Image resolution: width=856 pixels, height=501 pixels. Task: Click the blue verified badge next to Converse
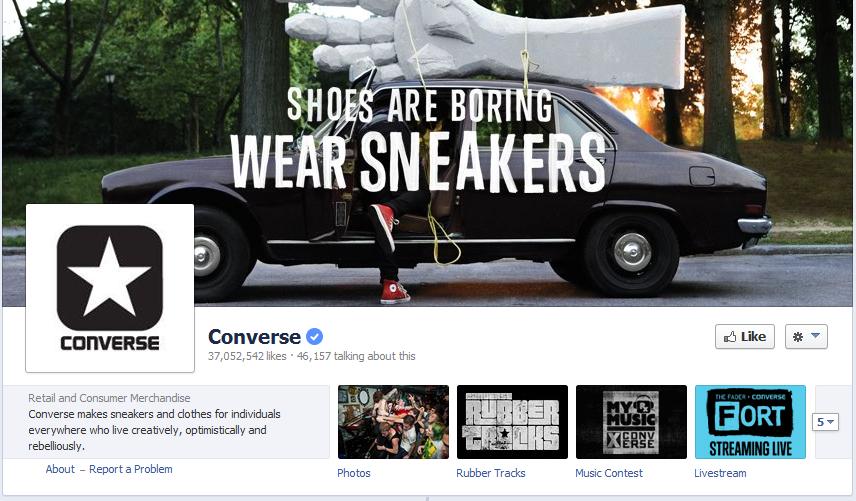pyautogui.click(x=314, y=337)
